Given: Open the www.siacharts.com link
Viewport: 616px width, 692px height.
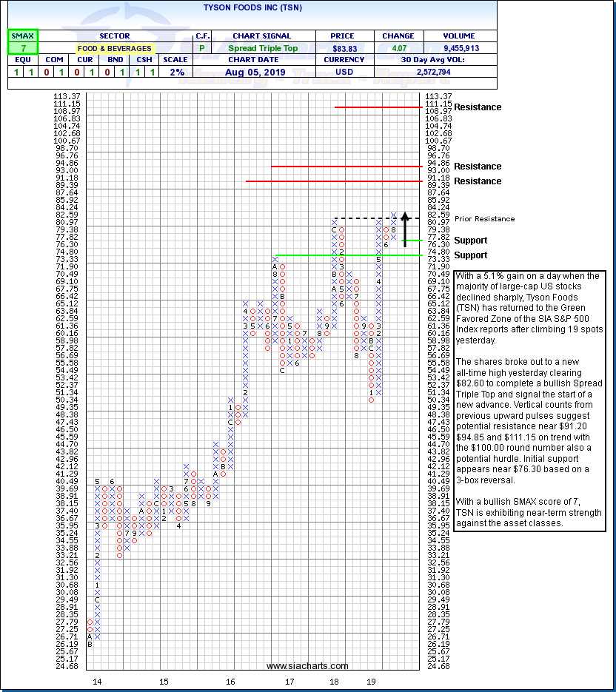Looking at the screenshot, I should pyautogui.click(x=297, y=666).
